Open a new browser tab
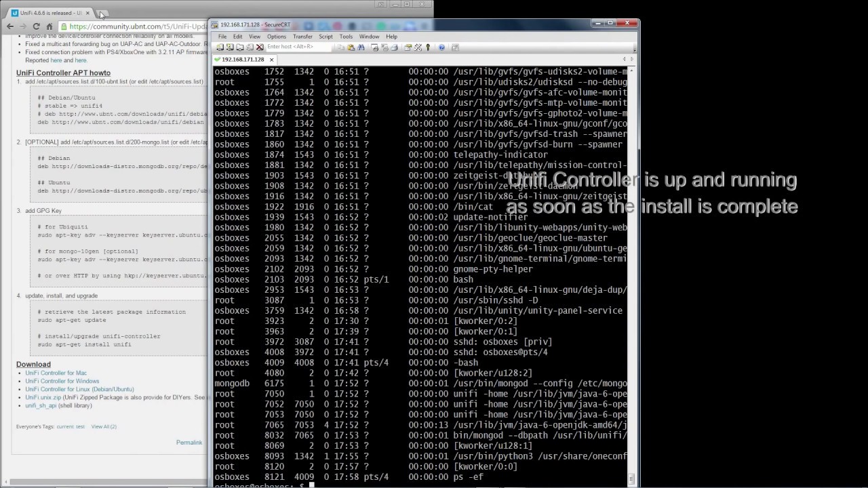 [x=102, y=14]
